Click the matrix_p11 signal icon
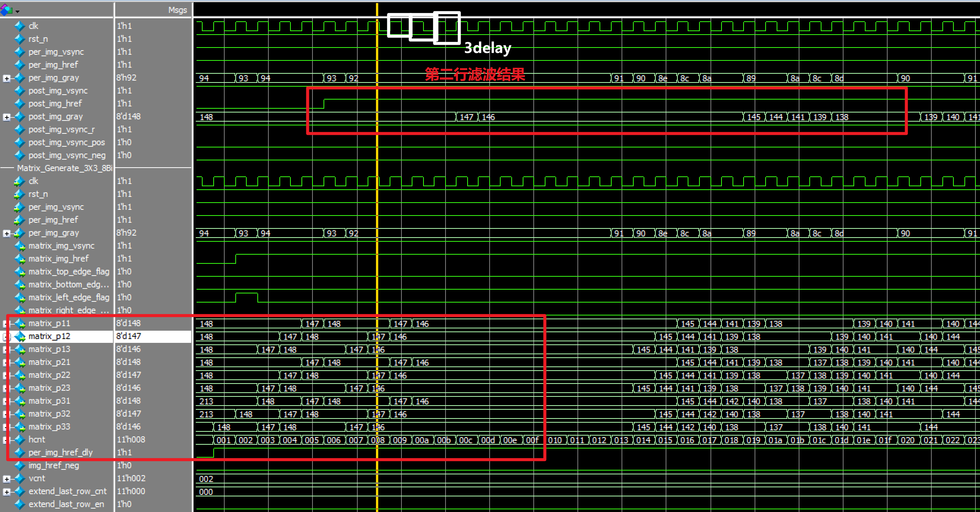This screenshot has height=512, width=980. pyautogui.click(x=20, y=323)
